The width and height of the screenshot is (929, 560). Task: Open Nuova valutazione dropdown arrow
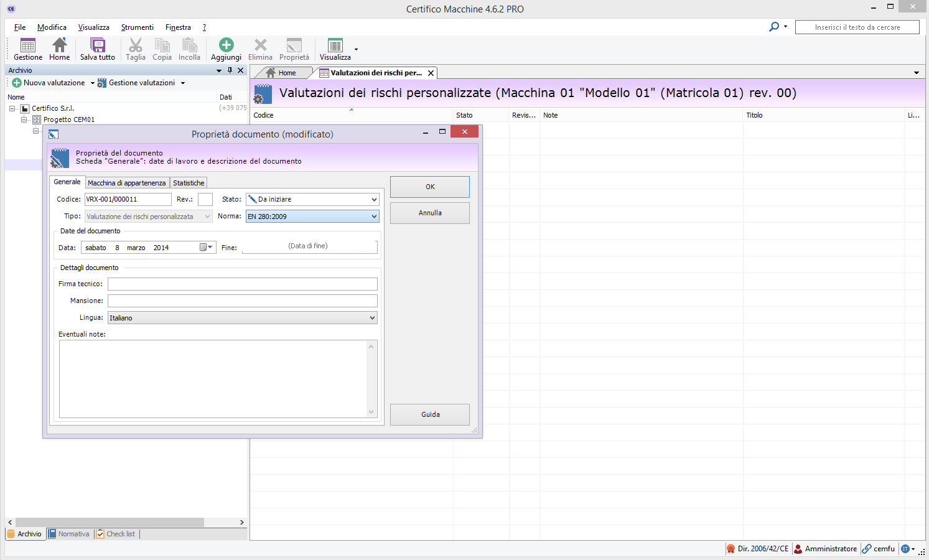click(93, 83)
